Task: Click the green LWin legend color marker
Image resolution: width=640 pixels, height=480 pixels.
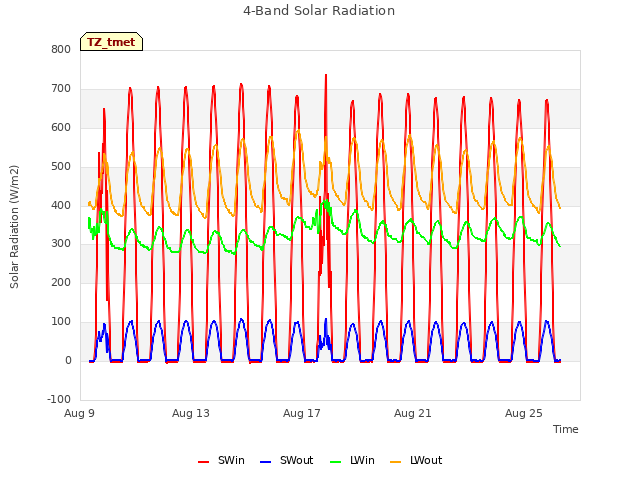Action: pyautogui.click(x=336, y=462)
